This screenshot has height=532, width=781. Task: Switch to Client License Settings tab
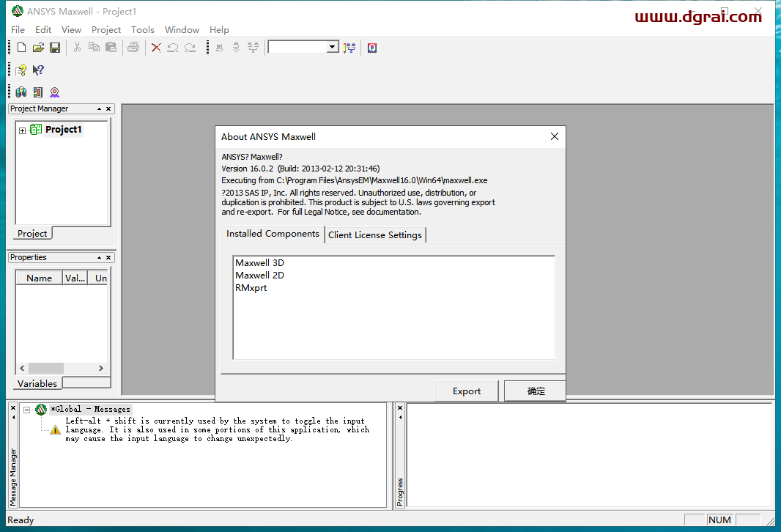coord(375,235)
